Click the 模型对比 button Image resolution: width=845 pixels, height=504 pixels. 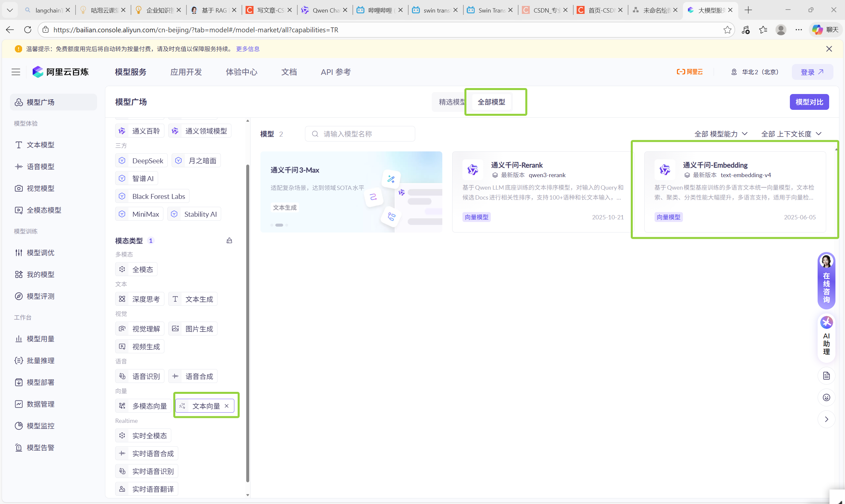(809, 102)
